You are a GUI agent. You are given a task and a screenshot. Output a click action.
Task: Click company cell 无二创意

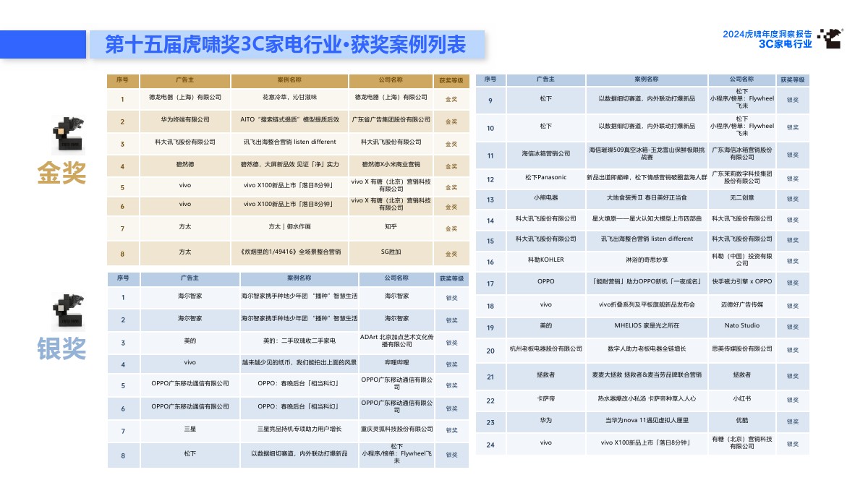pos(741,198)
